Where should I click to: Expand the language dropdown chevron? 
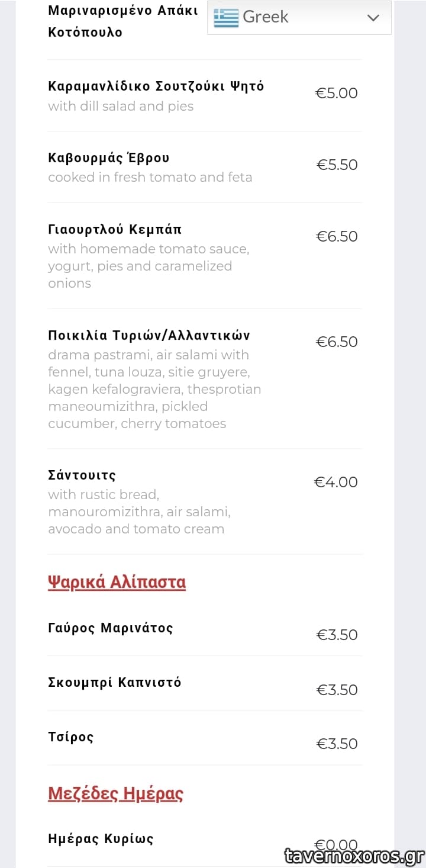click(373, 18)
